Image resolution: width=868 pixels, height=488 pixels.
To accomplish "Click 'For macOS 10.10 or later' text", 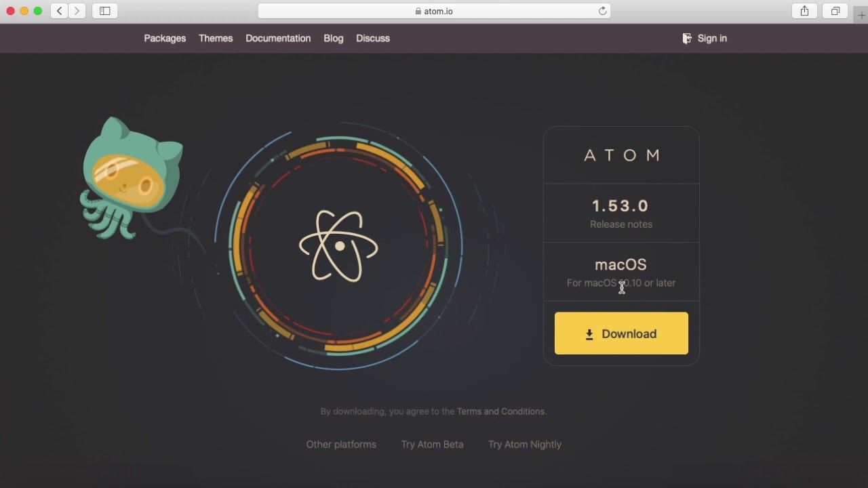I will pos(621,283).
